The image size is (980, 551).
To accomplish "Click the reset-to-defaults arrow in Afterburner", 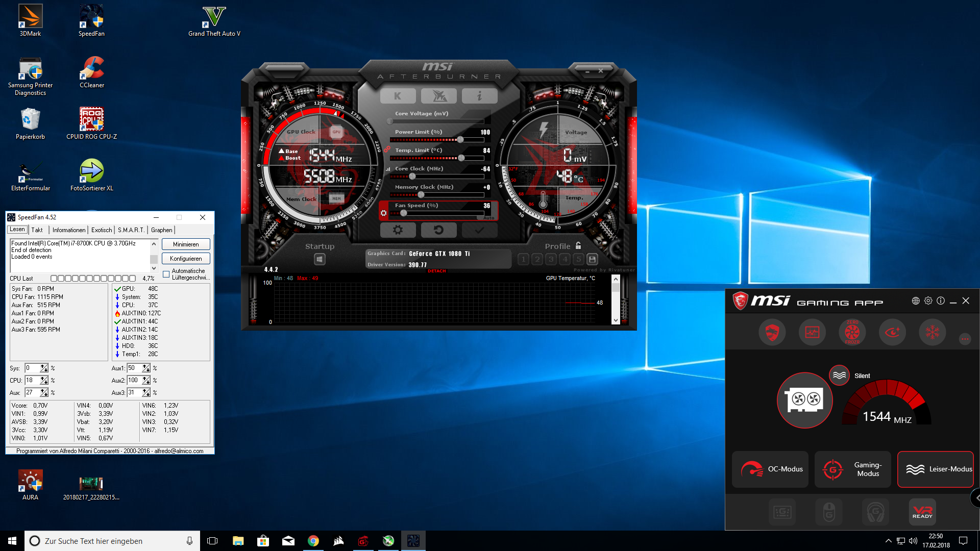I will [438, 230].
